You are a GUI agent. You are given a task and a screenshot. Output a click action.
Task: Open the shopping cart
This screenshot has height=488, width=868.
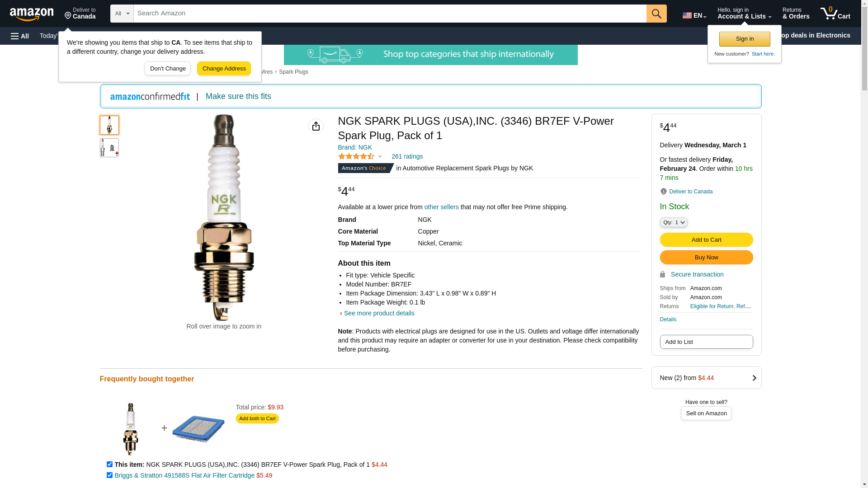(x=835, y=14)
